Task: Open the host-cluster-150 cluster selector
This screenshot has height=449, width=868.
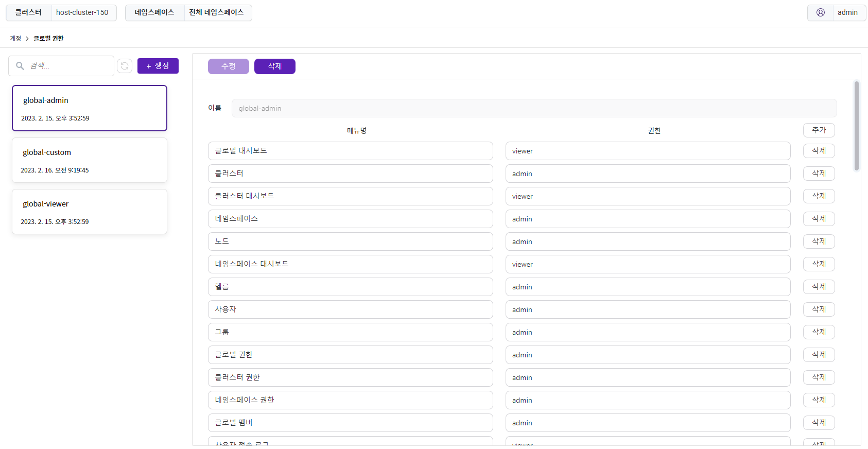Action: 84,12
